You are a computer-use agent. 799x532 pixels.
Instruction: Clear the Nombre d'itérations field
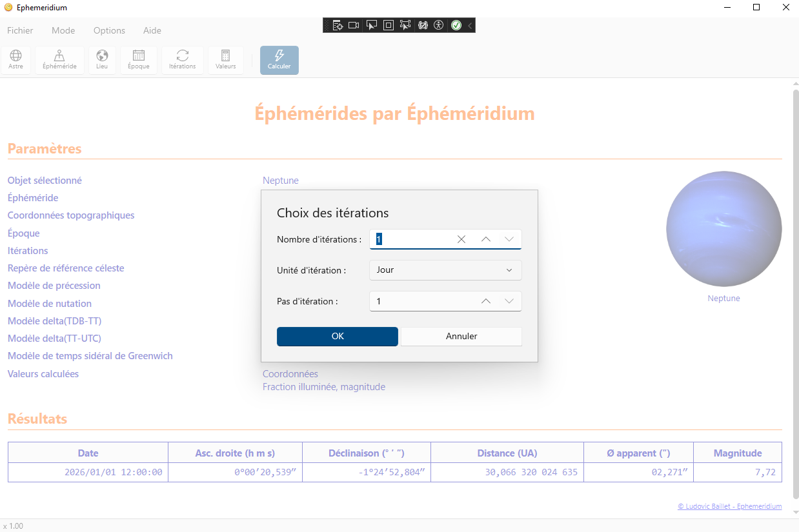pos(461,239)
